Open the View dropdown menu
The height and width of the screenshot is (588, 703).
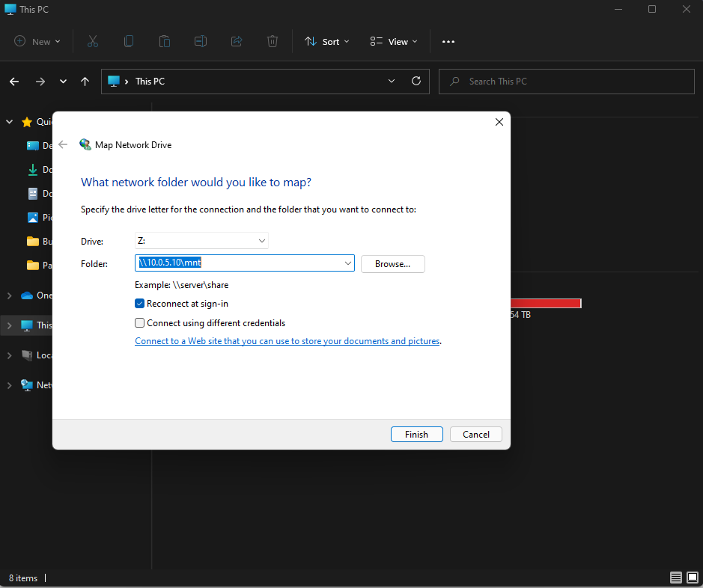tap(394, 42)
